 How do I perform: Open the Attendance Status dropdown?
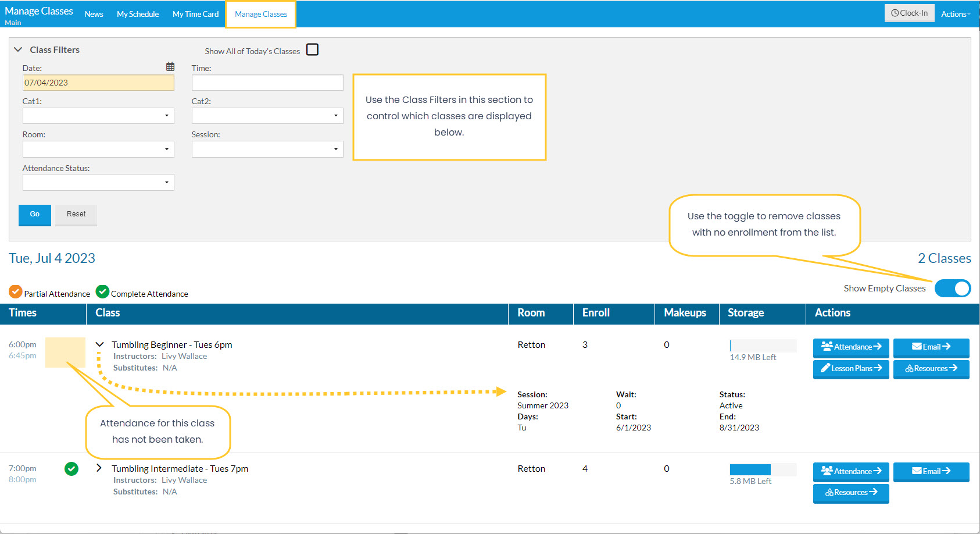(98, 183)
